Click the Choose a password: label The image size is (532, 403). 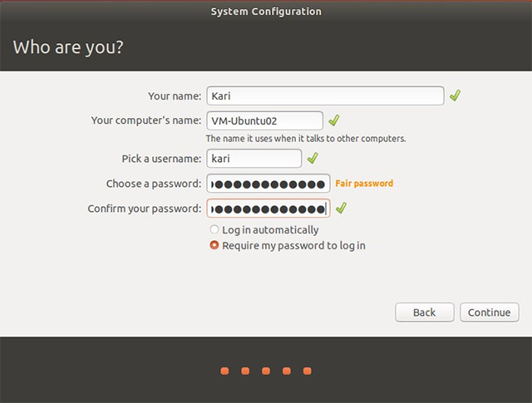tap(154, 184)
